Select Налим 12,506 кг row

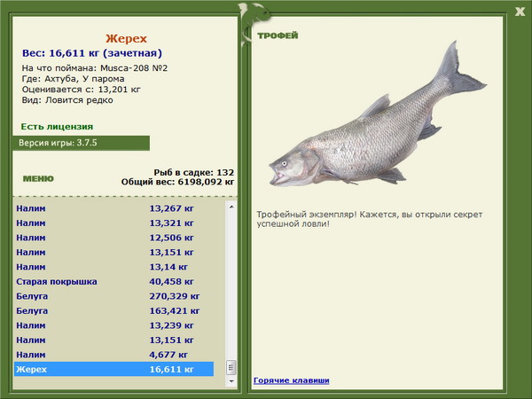coord(114,238)
